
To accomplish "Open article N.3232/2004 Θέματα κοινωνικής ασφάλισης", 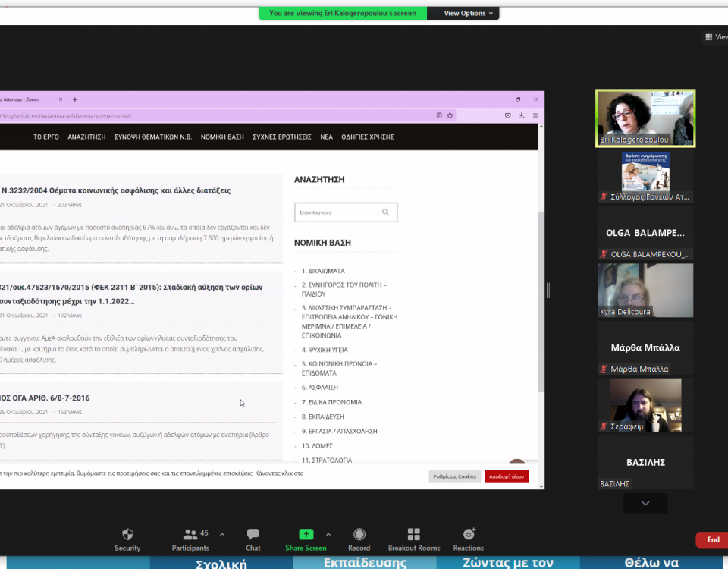I will coord(116,190).
